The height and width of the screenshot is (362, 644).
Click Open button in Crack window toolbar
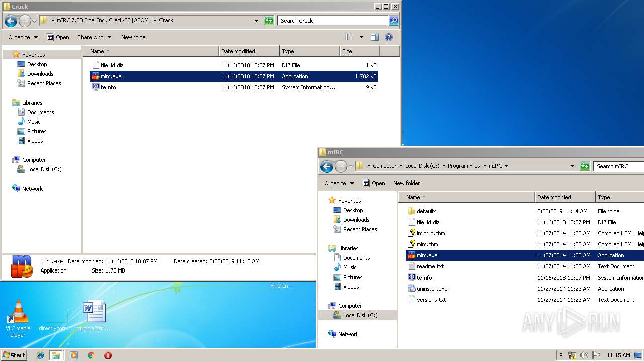pyautogui.click(x=58, y=37)
